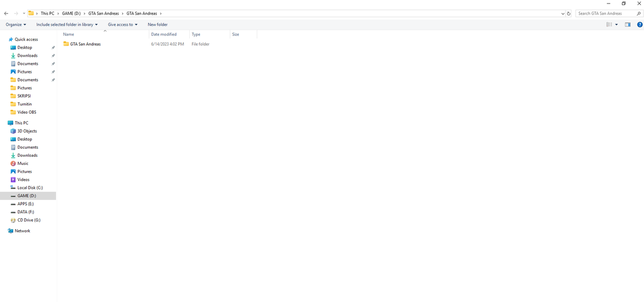
Task: Click the Back navigation arrow
Action: pyautogui.click(x=6, y=14)
